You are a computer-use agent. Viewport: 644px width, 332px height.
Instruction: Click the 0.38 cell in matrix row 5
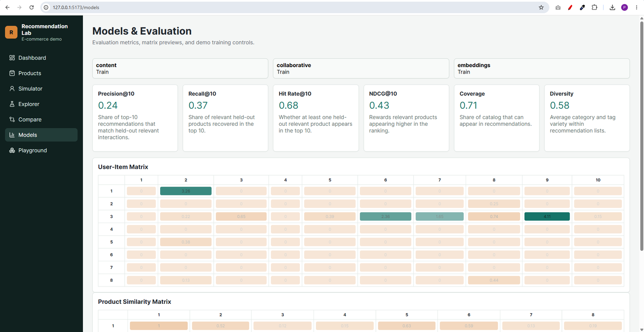pyautogui.click(x=186, y=242)
